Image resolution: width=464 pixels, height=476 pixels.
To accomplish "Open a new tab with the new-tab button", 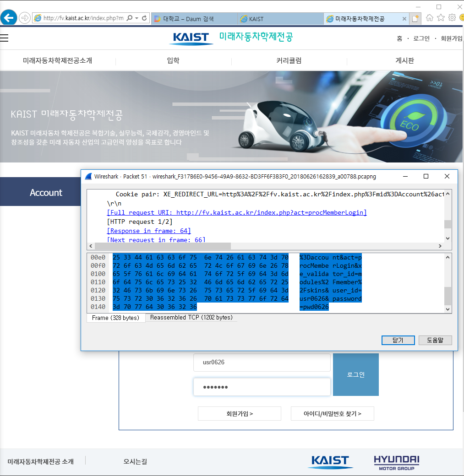I will tap(415, 18).
